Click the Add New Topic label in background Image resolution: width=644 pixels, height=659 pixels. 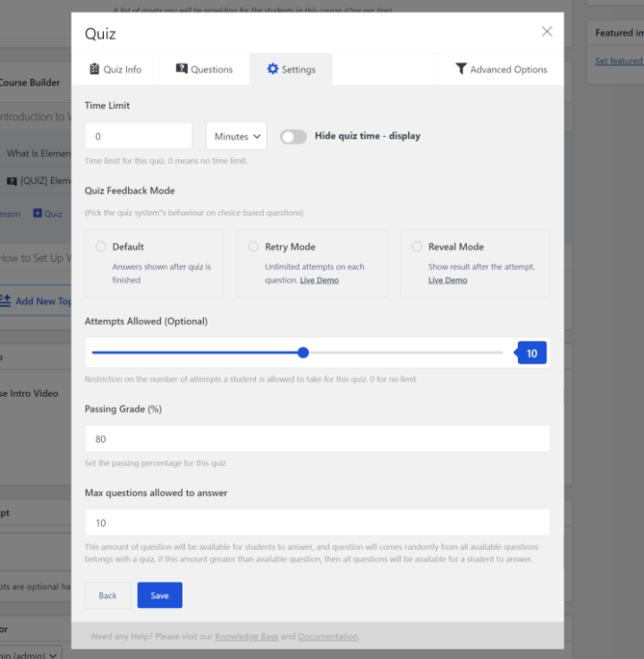(43, 301)
